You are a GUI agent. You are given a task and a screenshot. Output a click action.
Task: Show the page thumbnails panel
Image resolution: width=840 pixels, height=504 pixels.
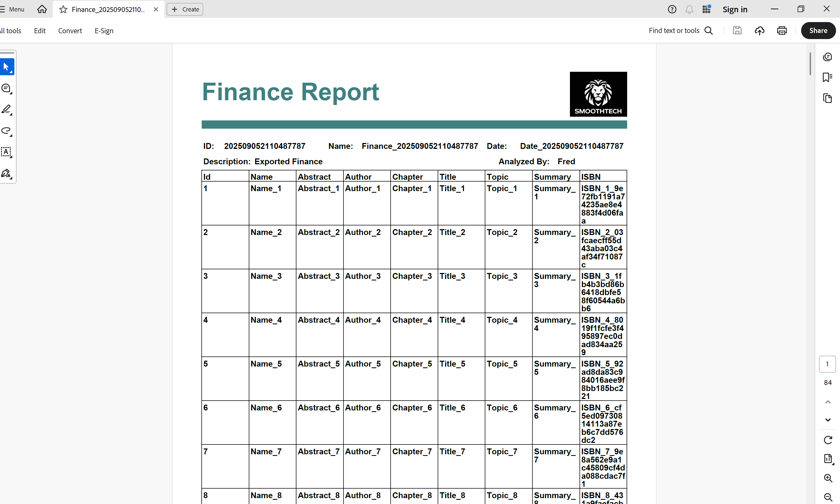(x=827, y=99)
